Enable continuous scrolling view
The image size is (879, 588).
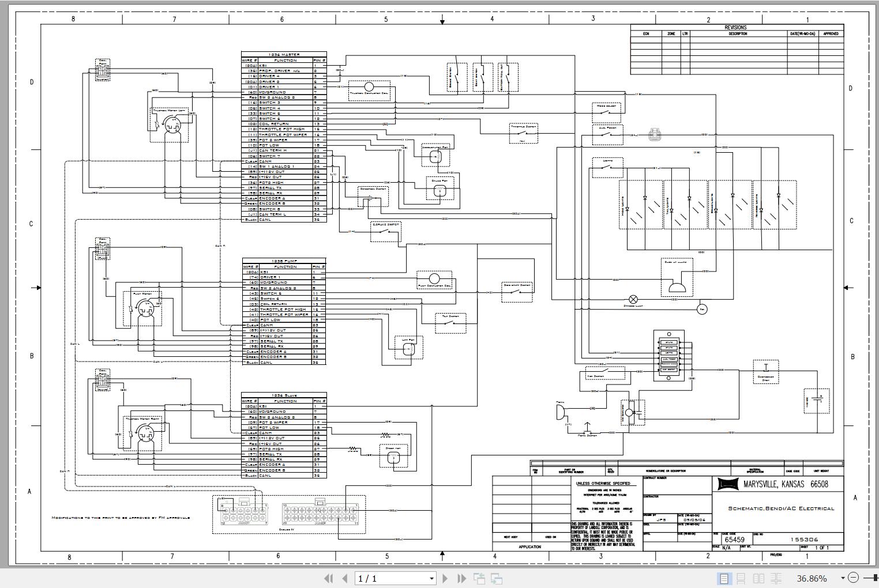coord(741,578)
